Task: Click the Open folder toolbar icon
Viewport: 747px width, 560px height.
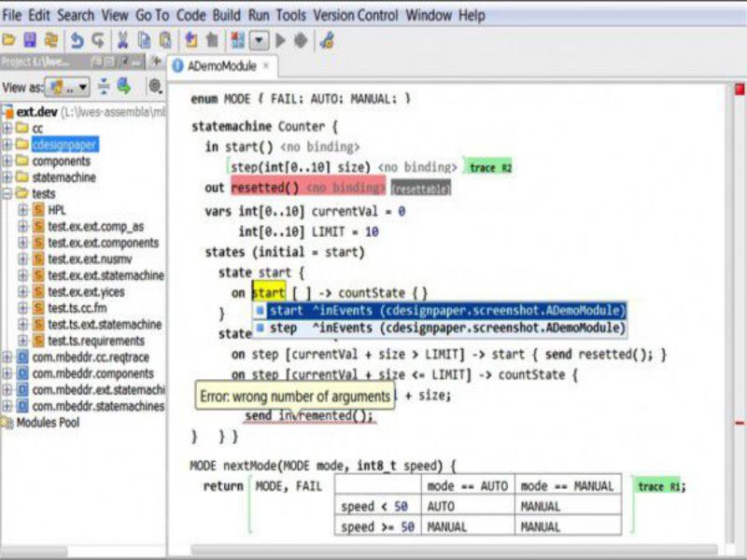Action: click(9, 40)
